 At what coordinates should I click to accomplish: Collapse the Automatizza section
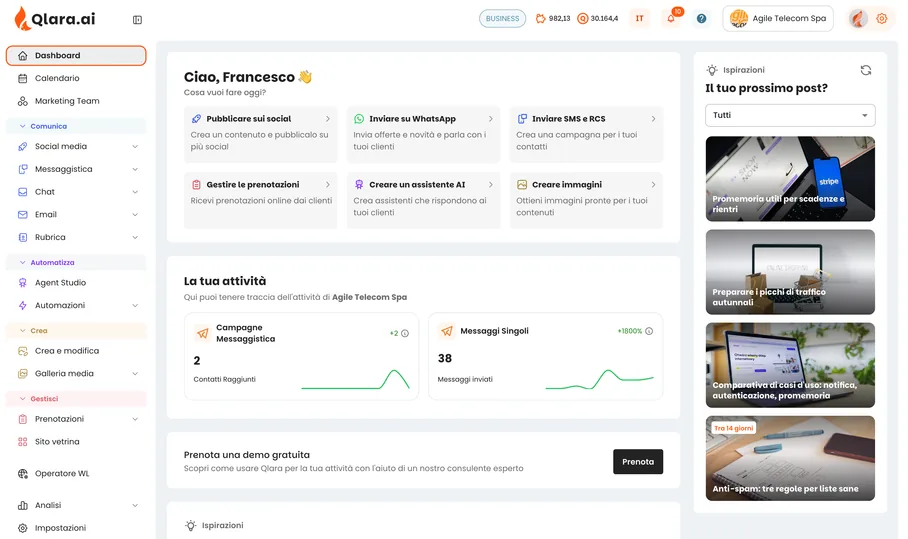pyautogui.click(x=76, y=262)
